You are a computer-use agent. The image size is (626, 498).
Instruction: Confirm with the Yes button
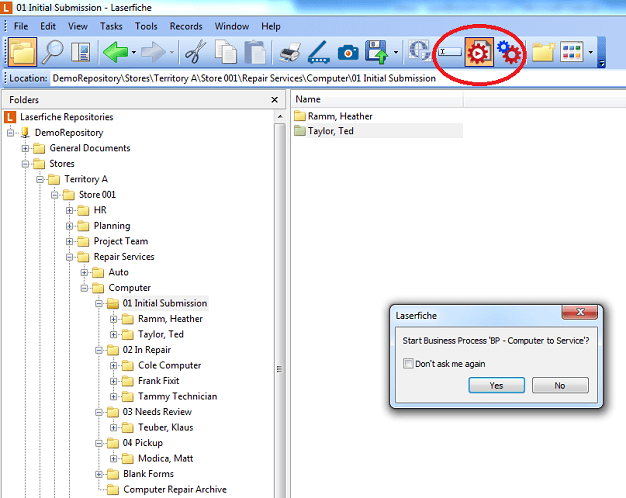pos(496,385)
